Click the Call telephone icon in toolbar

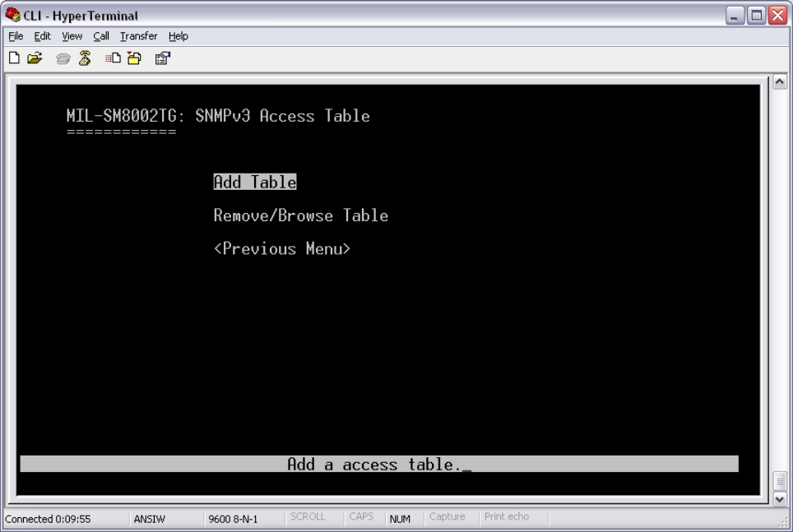coord(63,58)
